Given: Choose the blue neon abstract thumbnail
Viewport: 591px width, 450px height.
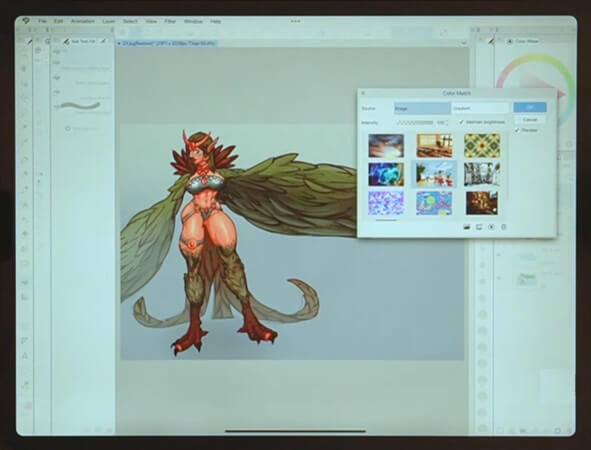Looking at the screenshot, I should 386,174.
